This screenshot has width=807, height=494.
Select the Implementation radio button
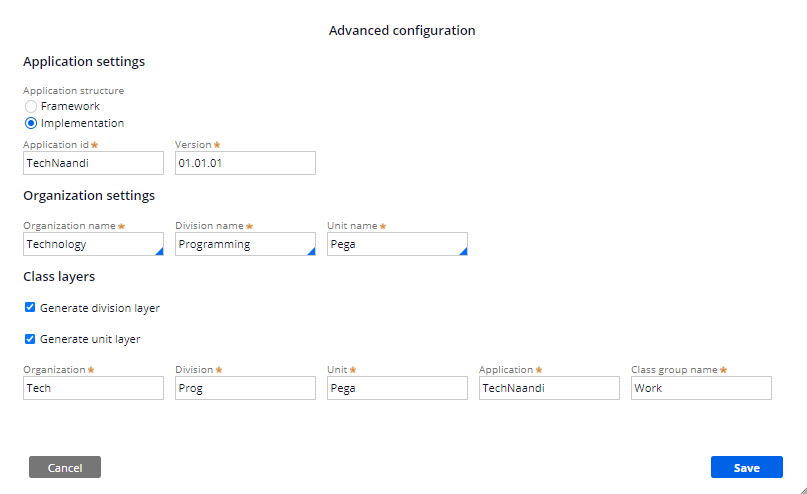click(31, 124)
